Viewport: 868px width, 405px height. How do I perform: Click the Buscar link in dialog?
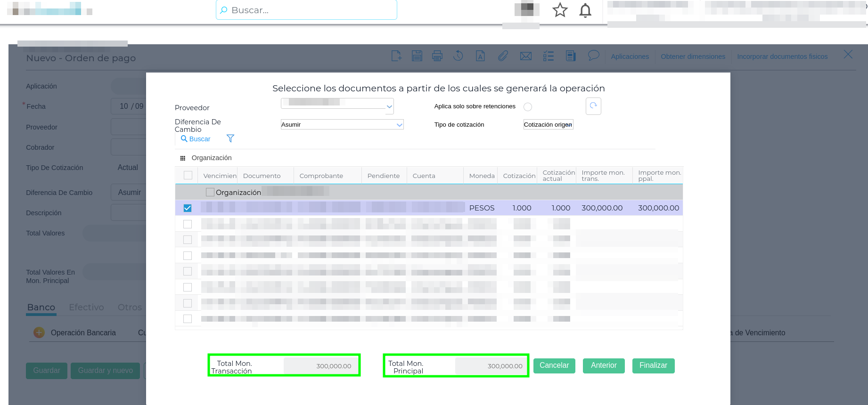(196, 139)
